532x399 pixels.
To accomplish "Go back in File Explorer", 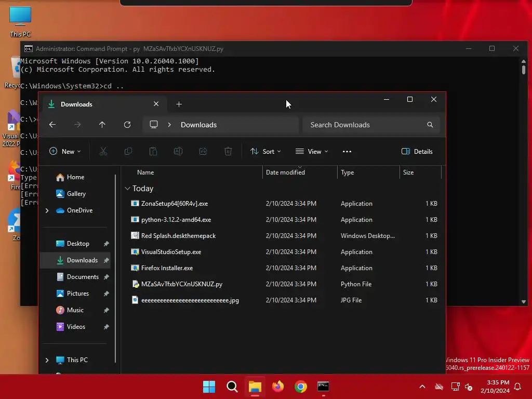I will pos(52,125).
